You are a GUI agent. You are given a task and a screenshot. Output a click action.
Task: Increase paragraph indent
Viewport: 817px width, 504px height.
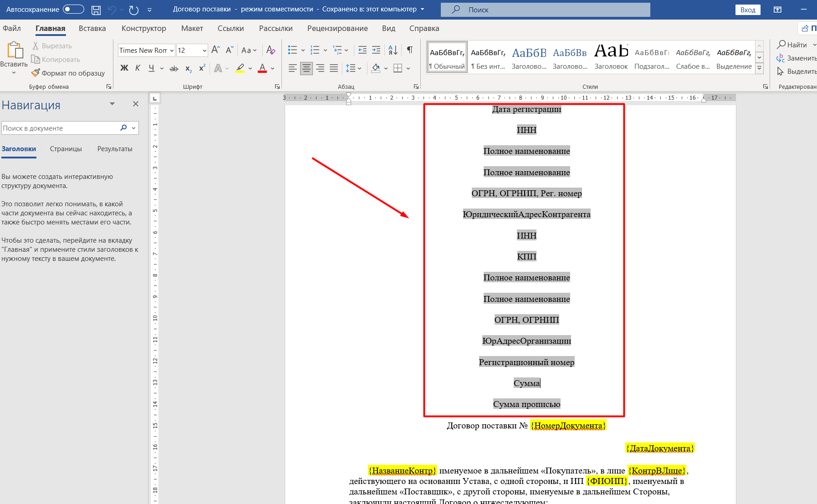(376, 50)
